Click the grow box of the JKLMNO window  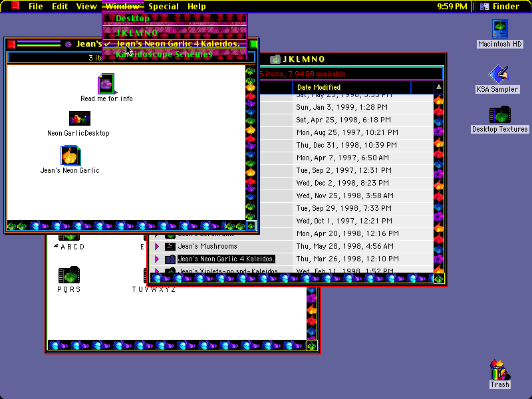point(439,279)
